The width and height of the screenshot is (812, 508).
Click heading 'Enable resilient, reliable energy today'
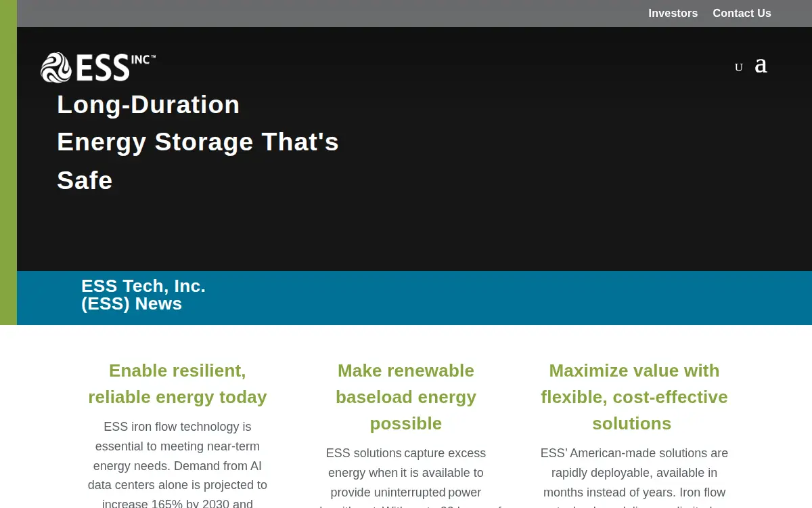click(177, 383)
